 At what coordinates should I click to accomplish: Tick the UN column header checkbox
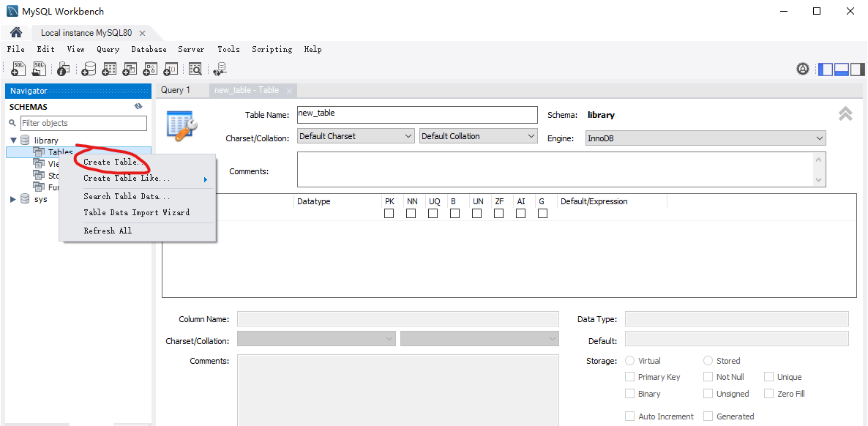[x=476, y=213]
